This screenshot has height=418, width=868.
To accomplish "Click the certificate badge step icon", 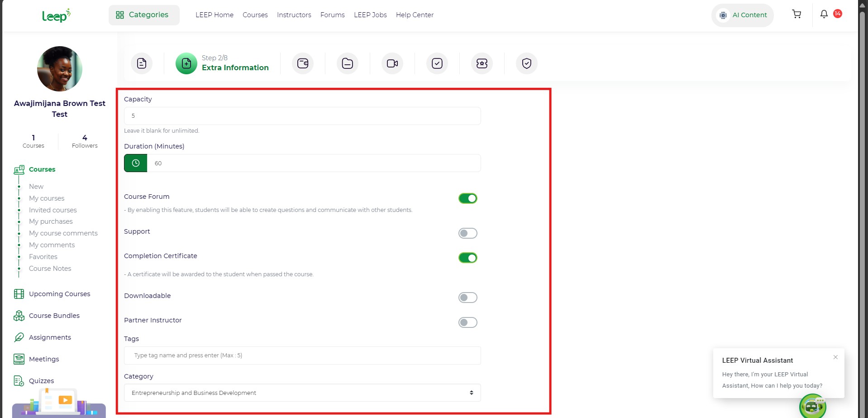I will click(x=482, y=63).
